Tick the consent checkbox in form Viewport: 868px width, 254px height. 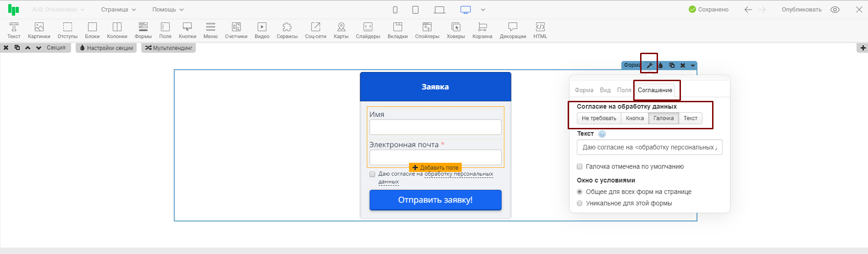tap(372, 174)
